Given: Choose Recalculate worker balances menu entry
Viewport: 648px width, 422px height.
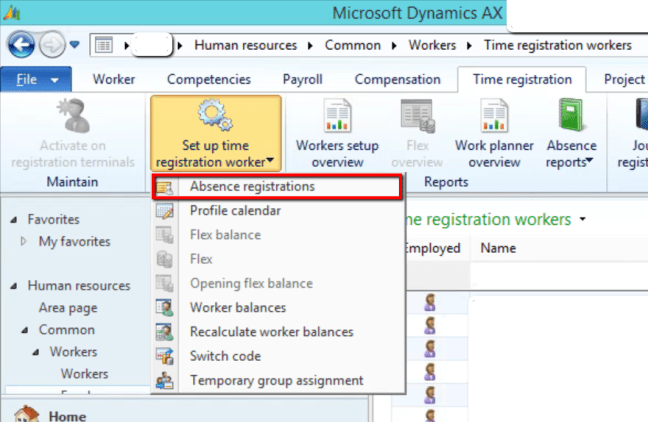Looking at the screenshot, I should click(271, 331).
